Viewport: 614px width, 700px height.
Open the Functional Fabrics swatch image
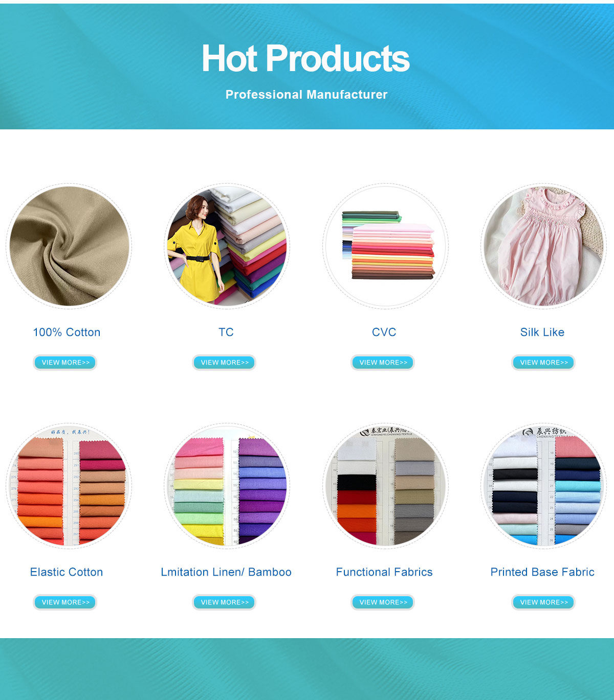pos(385,486)
